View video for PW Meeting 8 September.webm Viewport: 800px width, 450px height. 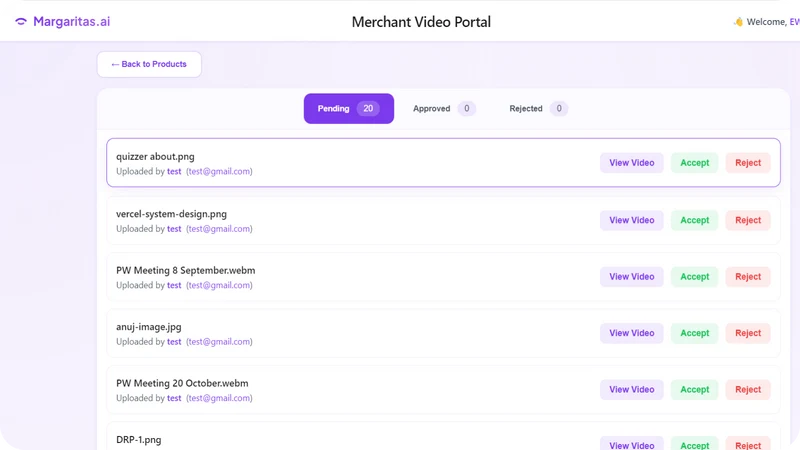coord(632,277)
